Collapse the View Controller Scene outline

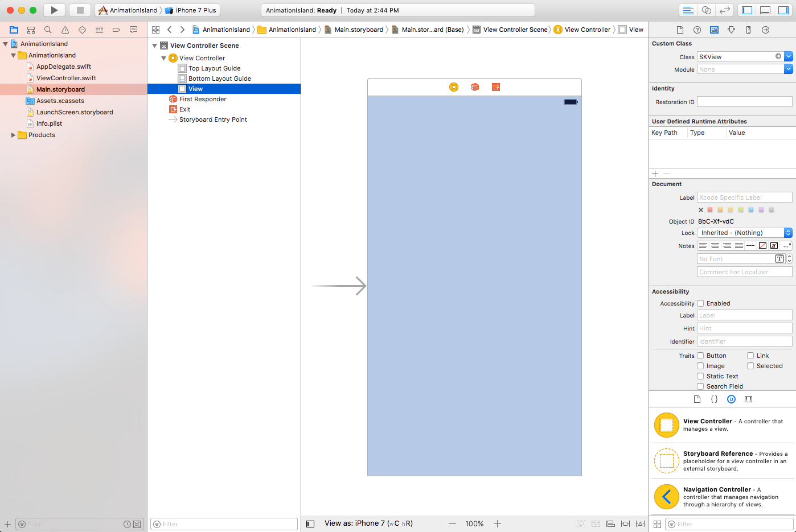[x=154, y=46]
